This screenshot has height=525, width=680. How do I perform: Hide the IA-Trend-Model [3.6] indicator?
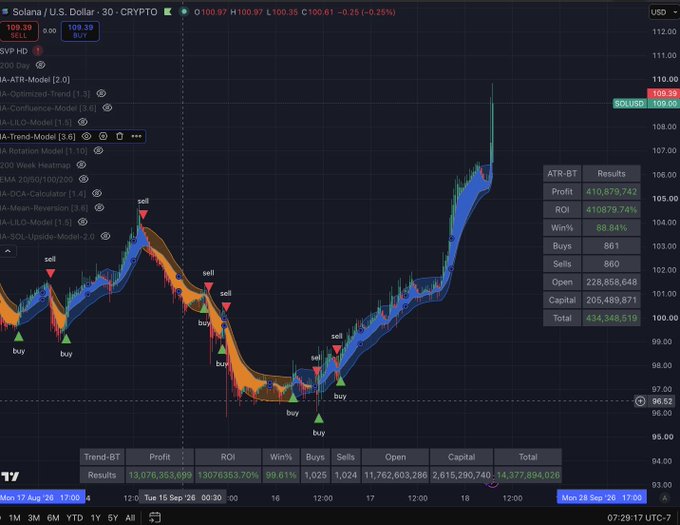(86, 136)
